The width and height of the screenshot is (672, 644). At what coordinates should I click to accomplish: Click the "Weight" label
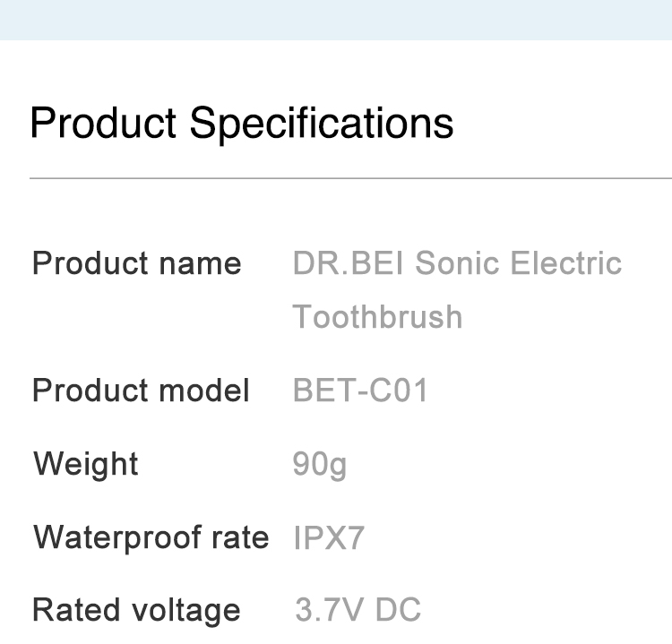(x=86, y=465)
